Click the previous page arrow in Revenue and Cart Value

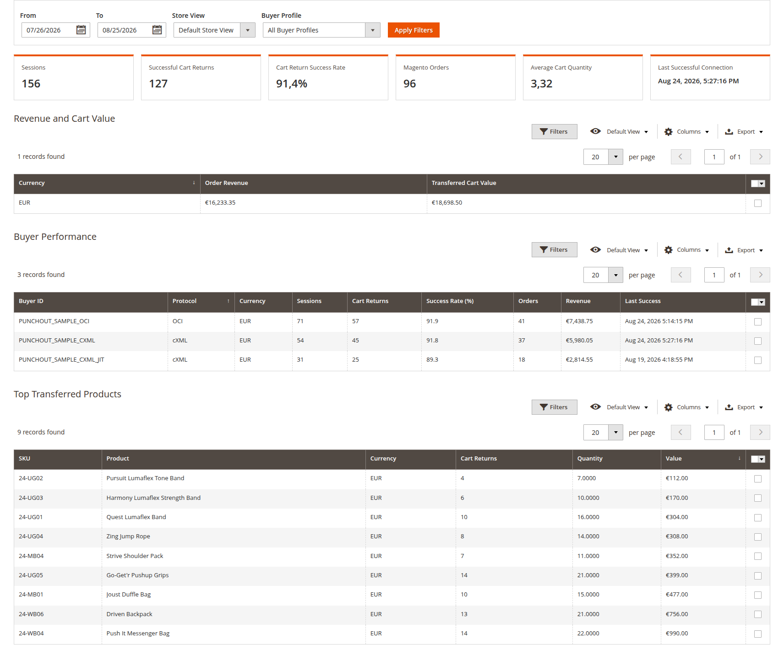pyautogui.click(x=681, y=157)
